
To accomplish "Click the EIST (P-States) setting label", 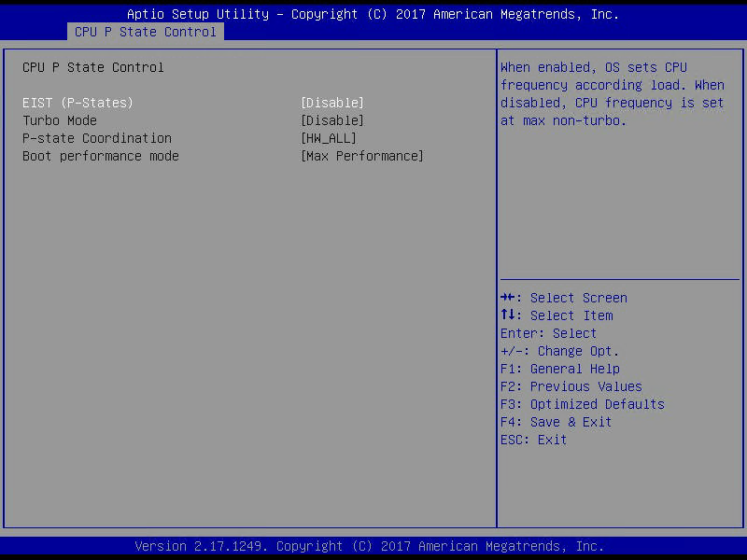I will [78, 103].
